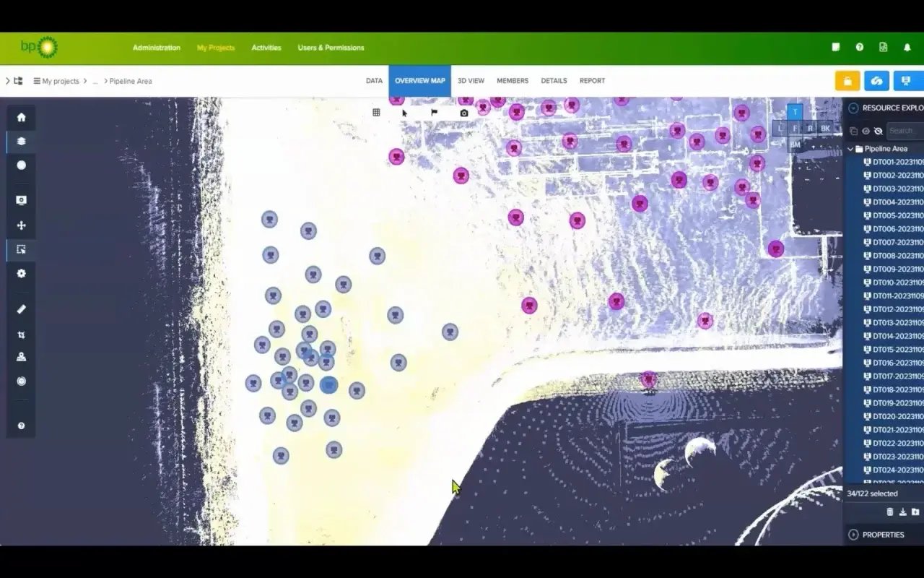Switch to the 3D VIEW tab
The width and height of the screenshot is (924, 578).
coord(471,81)
